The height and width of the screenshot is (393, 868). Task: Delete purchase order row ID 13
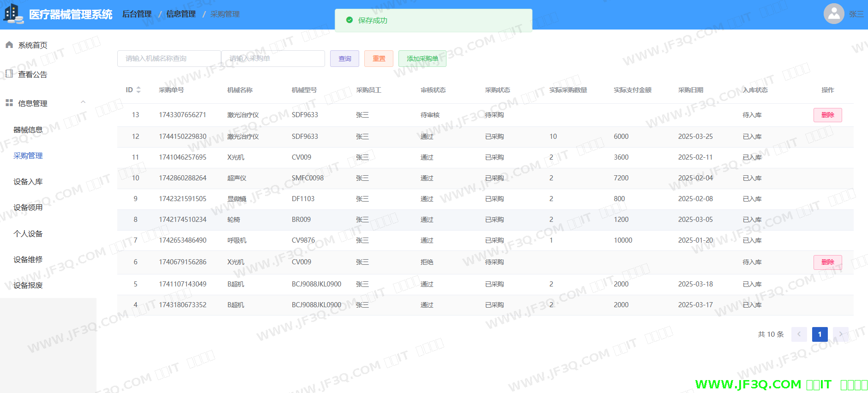[827, 115]
